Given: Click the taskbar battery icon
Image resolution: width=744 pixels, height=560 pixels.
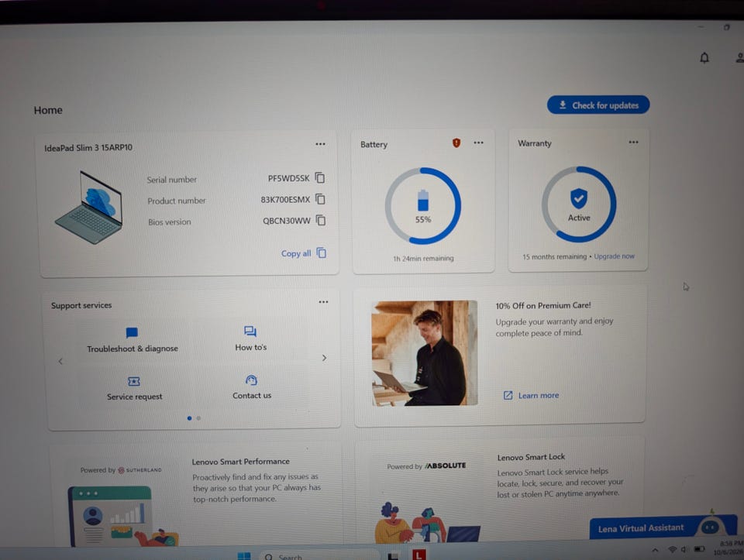Looking at the screenshot, I should click(699, 549).
